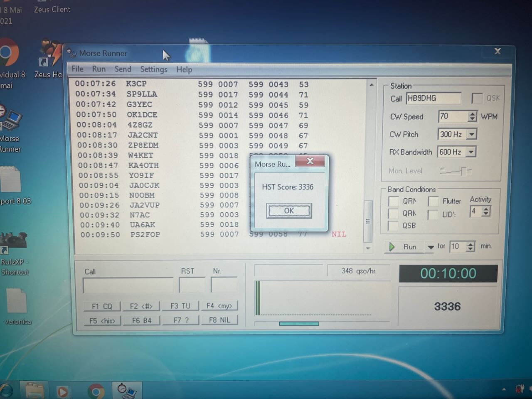Click the 348 qso/hr rate display
532x399 pixels.
pyautogui.click(x=359, y=271)
